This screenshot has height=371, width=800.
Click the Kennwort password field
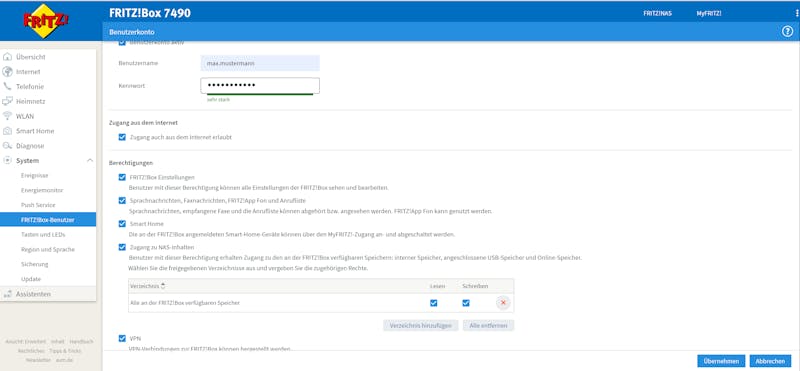[260, 86]
